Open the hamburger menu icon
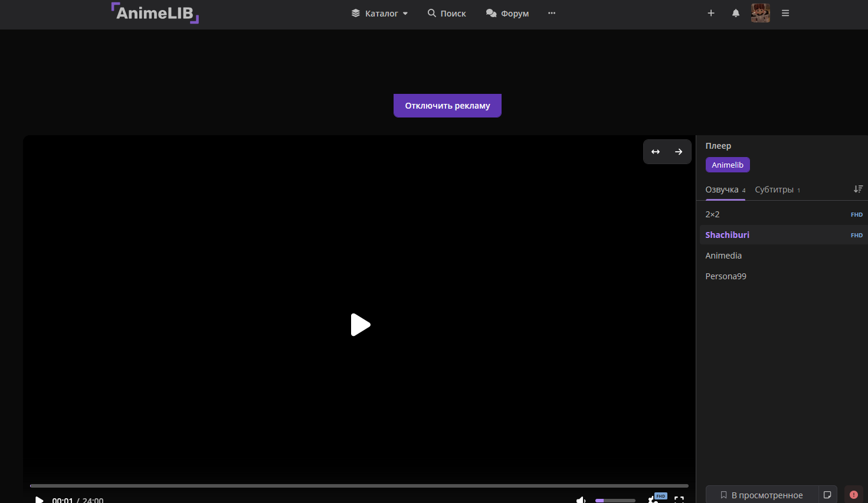This screenshot has height=503, width=868. [785, 13]
